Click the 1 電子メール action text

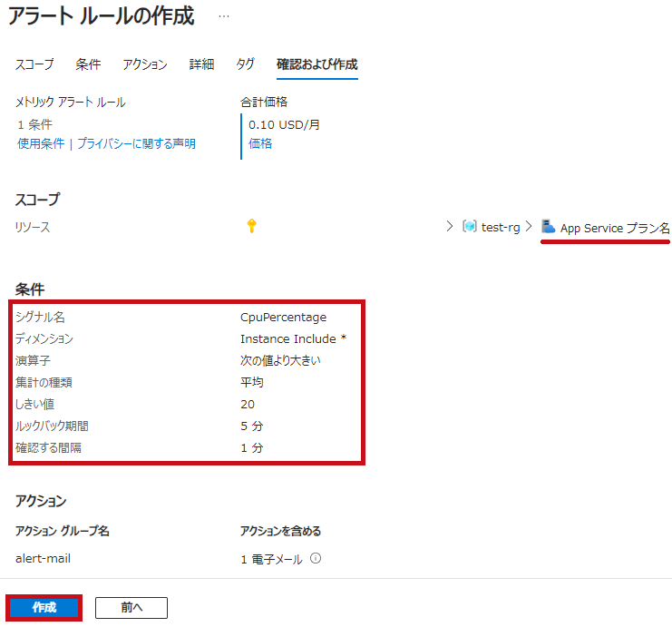271,559
